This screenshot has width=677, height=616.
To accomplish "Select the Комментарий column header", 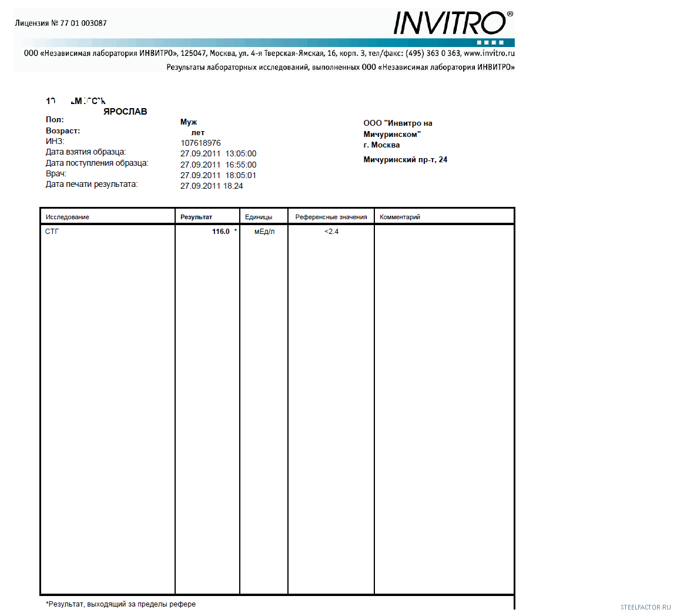I will point(400,217).
